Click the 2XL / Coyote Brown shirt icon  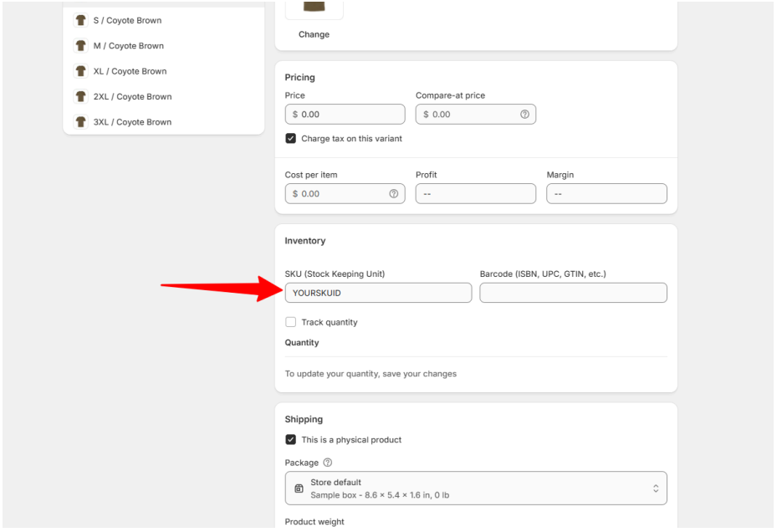(x=80, y=96)
